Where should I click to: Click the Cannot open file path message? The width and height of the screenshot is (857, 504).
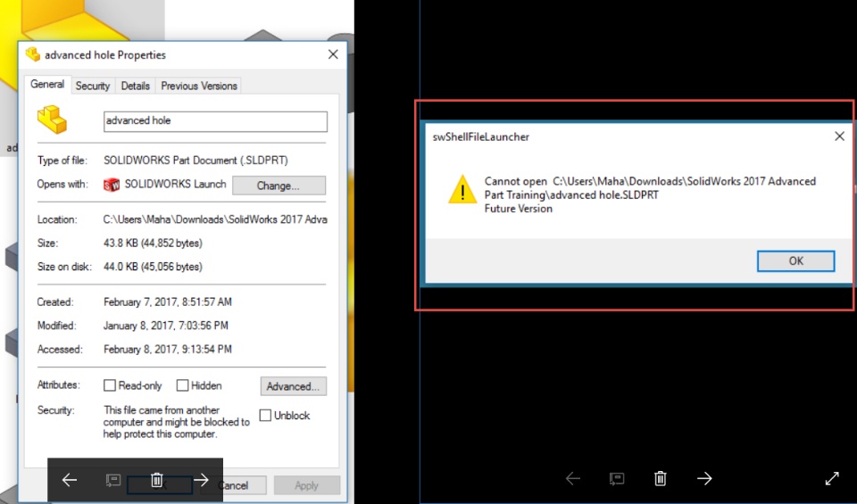[x=650, y=188]
